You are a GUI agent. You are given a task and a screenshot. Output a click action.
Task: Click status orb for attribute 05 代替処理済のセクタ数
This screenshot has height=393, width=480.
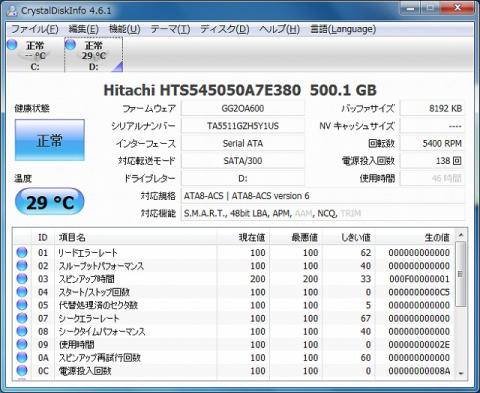[22, 305]
